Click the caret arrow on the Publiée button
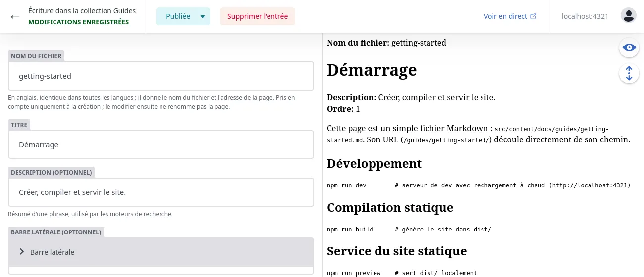 (203, 17)
